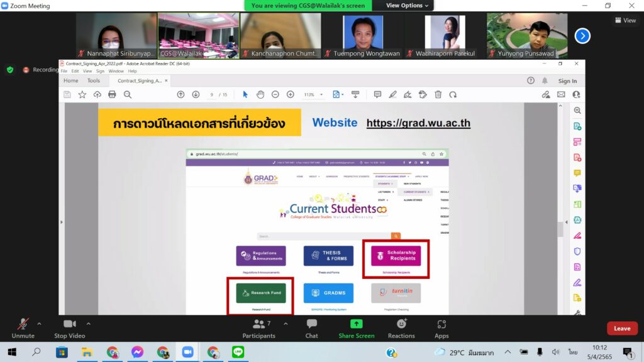644x362 pixels.
Task: Expand participants options arrow
Action: 286,324
